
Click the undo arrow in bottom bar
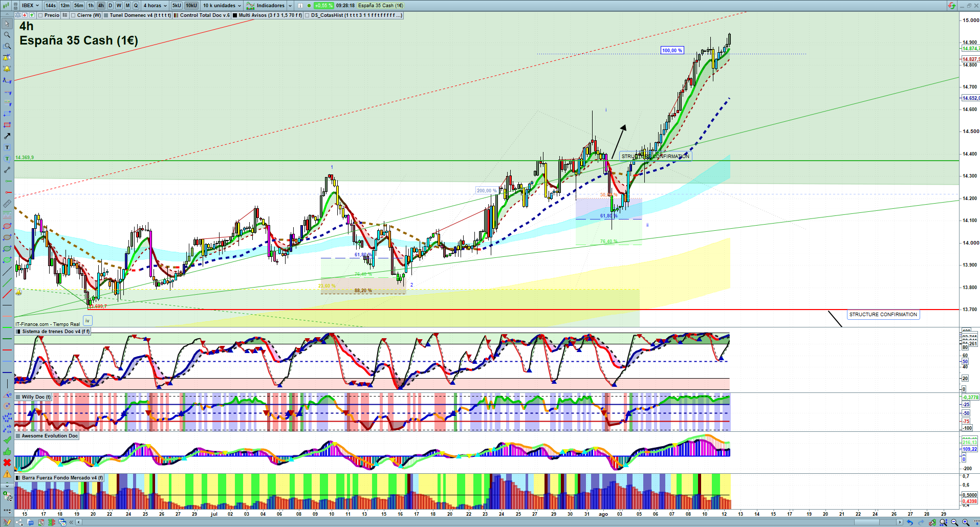click(x=909, y=522)
